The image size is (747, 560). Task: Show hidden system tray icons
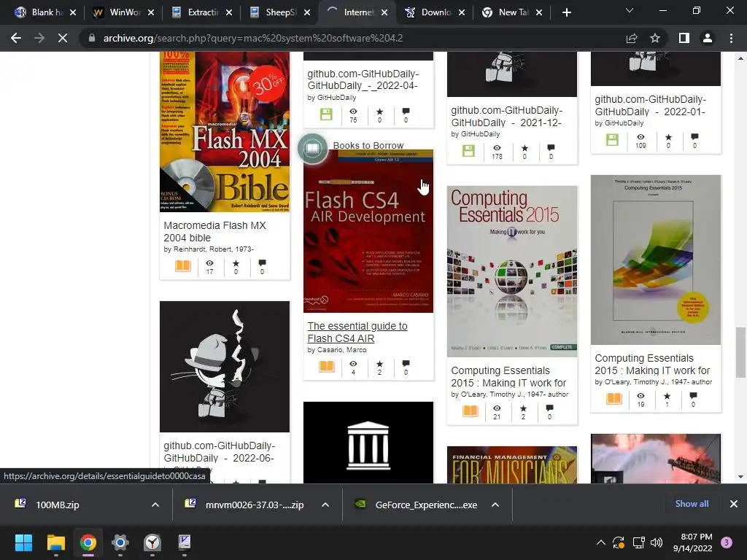pyautogui.click(x=601, y=542)
